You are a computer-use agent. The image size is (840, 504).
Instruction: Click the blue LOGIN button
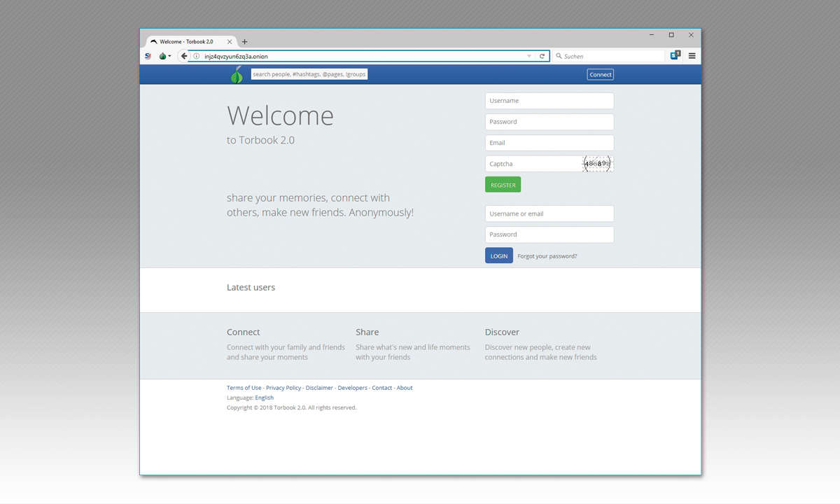499,255
